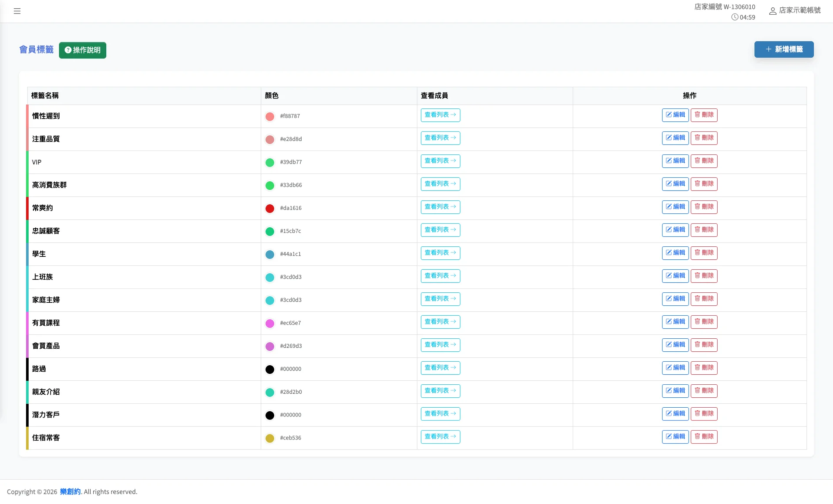Viewport: 833px width, 504px height.
Task: View member list for 家庭主婦
Action: click(440, 299)
